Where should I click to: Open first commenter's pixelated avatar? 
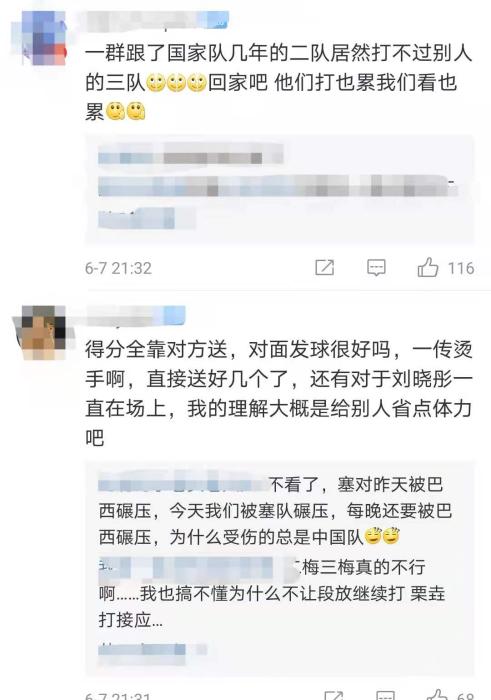coord(44,38)
